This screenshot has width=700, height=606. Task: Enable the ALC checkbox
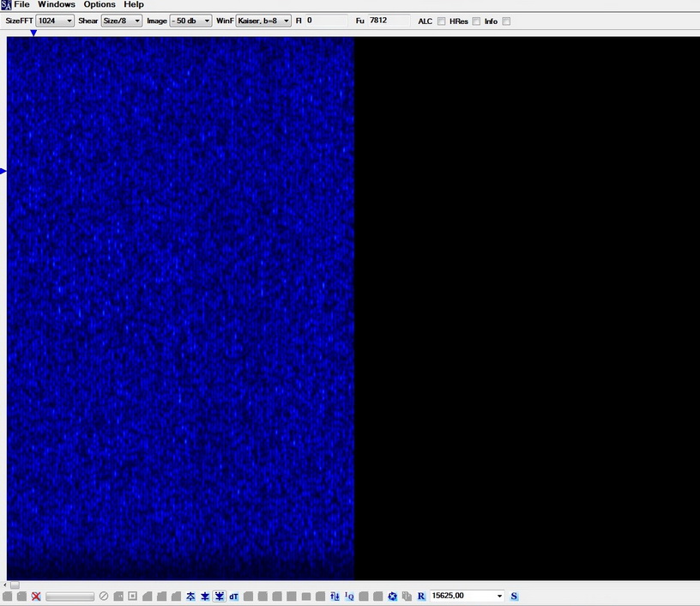pos(441,21)
